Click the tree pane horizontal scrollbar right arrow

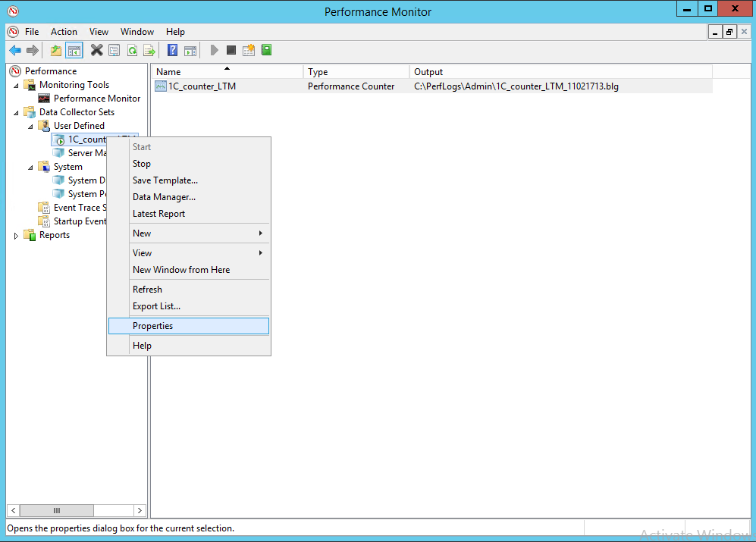[x=140, y=511]
